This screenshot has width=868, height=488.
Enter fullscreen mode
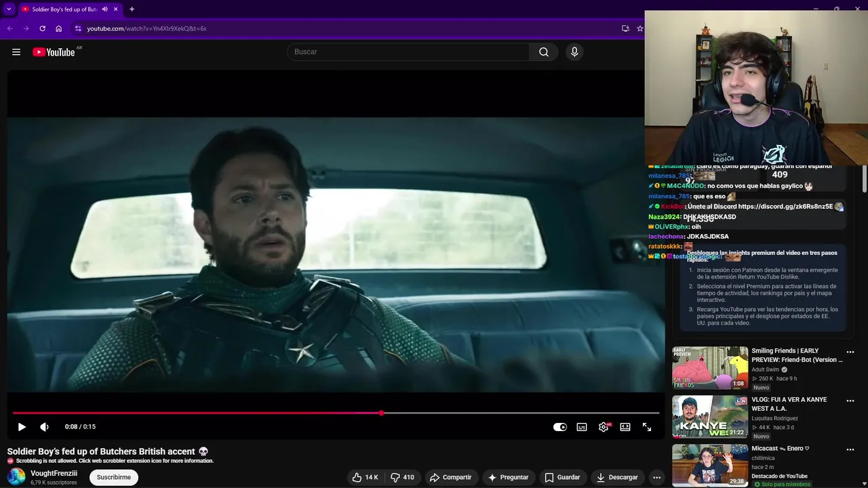(647, 427)
